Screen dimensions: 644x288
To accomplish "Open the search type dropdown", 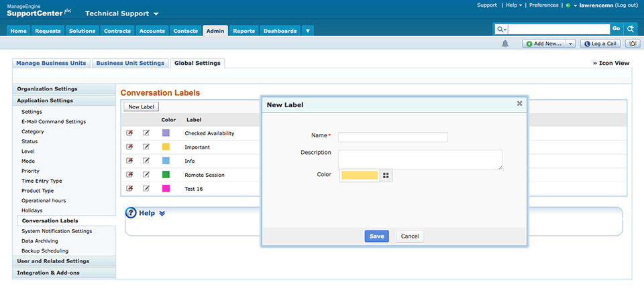I will point(502,29).
